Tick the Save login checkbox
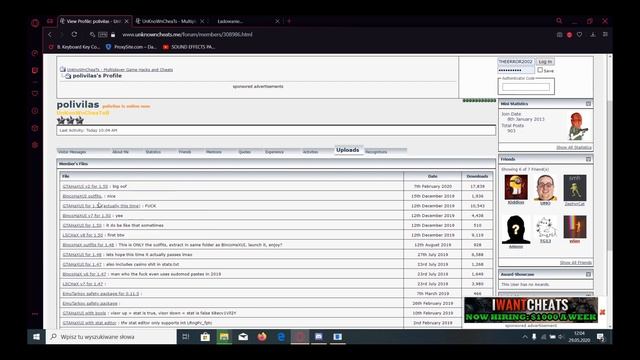Viewport: 640px width, 360px height. pos(540,70)
